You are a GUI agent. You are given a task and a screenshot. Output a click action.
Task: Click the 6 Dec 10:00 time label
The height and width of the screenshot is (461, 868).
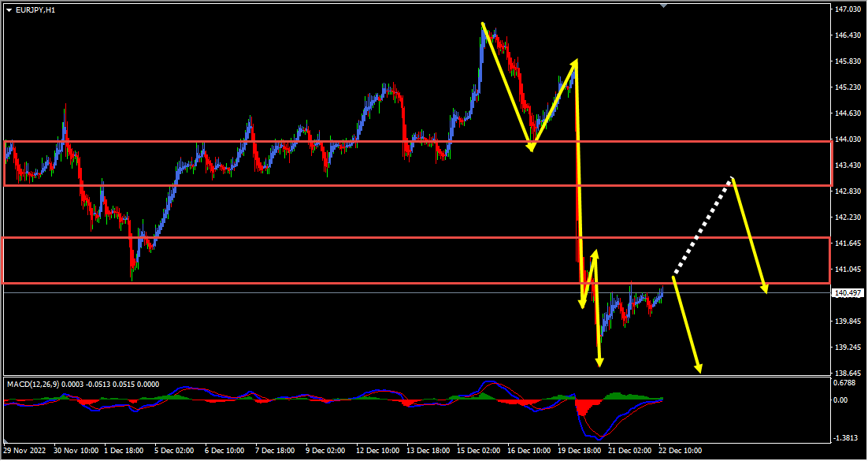click(225, 451)
